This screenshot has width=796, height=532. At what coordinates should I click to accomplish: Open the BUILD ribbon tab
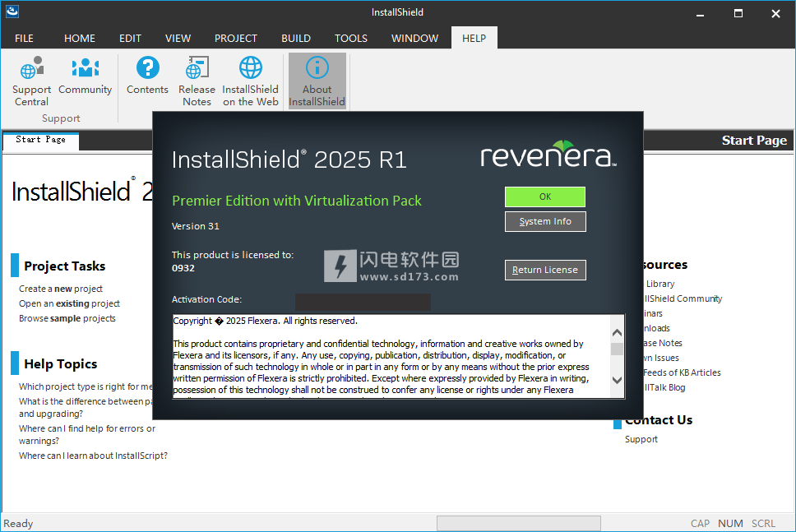296,38
